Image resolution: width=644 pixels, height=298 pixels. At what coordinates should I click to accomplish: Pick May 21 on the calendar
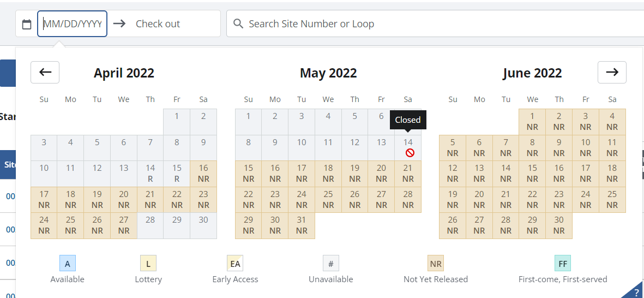click(x=408, y=173)
